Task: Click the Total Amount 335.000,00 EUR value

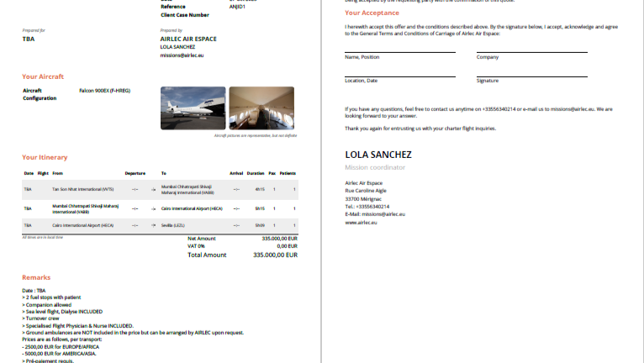Action: pos(275,255)
